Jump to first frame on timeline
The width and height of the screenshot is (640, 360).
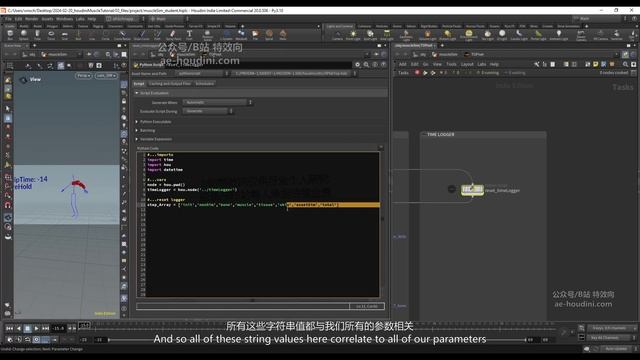tap(9, 328)
